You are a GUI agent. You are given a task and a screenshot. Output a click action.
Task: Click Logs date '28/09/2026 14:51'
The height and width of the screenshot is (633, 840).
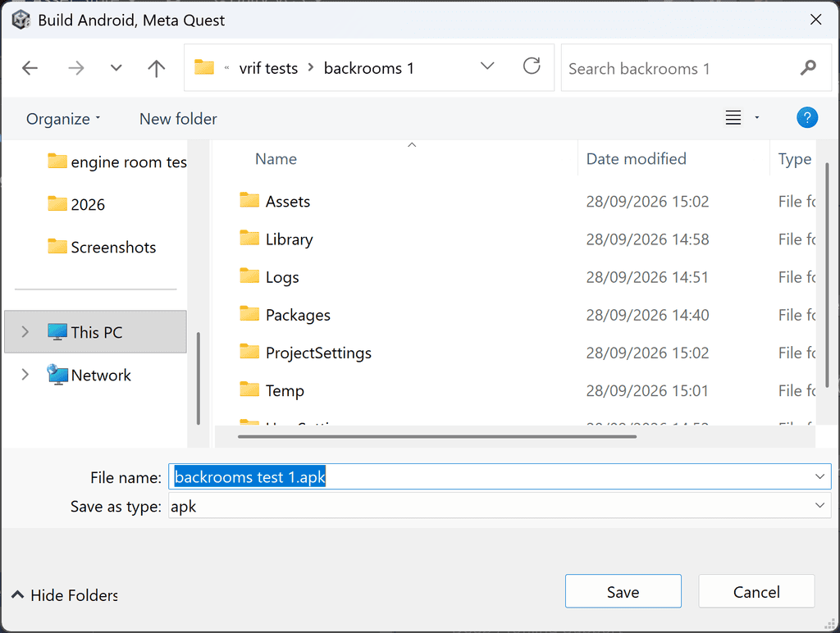pos(647,277)
